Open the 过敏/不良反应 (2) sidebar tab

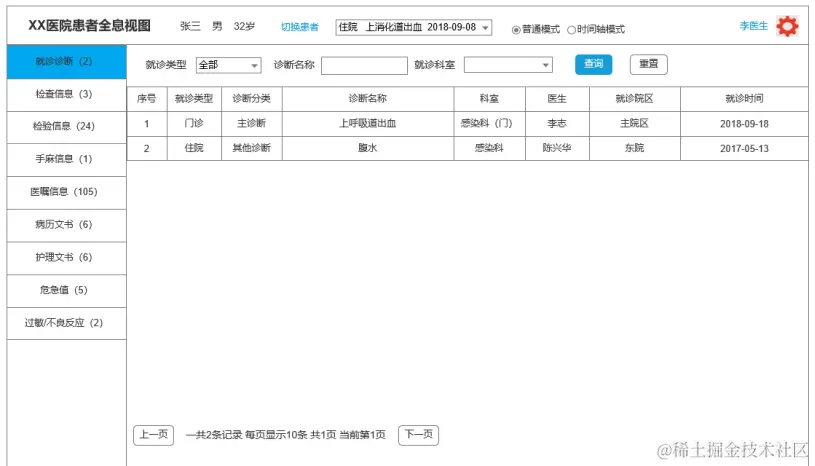(67, 324)
